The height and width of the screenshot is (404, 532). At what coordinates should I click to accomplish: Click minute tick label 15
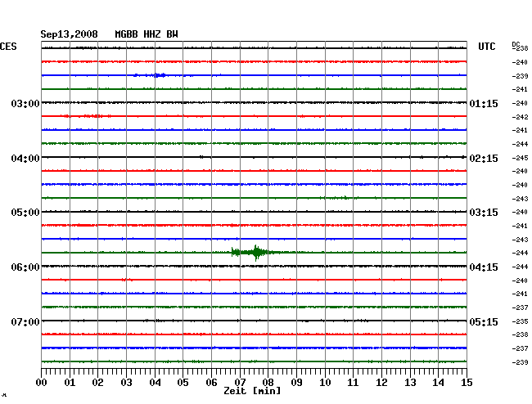coord(467,382)
